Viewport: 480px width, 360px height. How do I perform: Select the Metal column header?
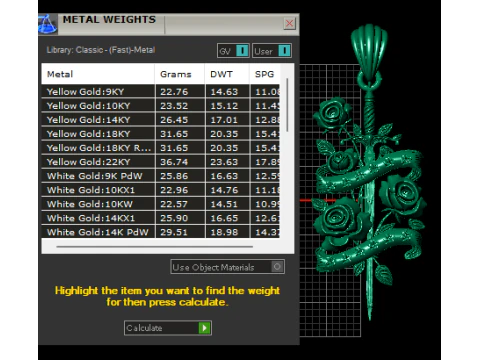(x=98, y=74)
